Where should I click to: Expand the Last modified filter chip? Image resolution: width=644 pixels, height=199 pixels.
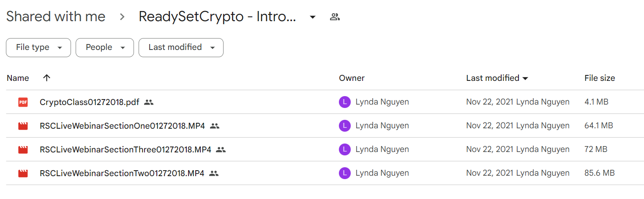pyautogui.click(x=181, y=47)
